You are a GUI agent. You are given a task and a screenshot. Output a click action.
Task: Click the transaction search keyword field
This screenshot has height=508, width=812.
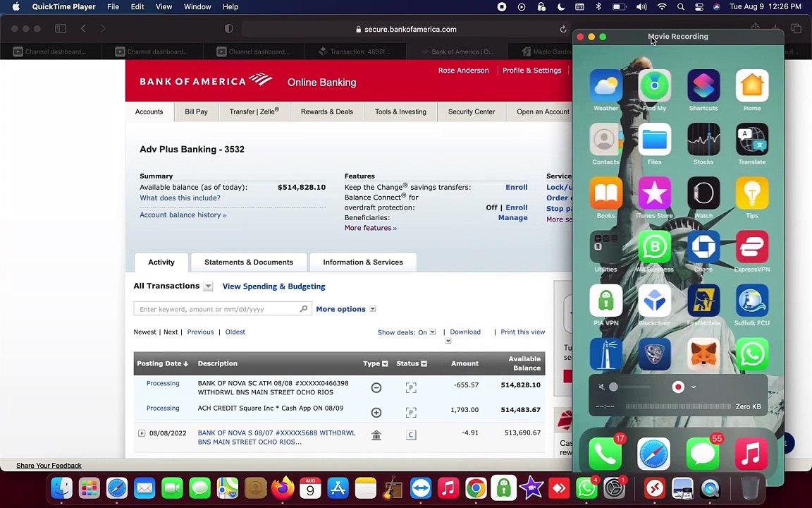(x=223, y=309)
